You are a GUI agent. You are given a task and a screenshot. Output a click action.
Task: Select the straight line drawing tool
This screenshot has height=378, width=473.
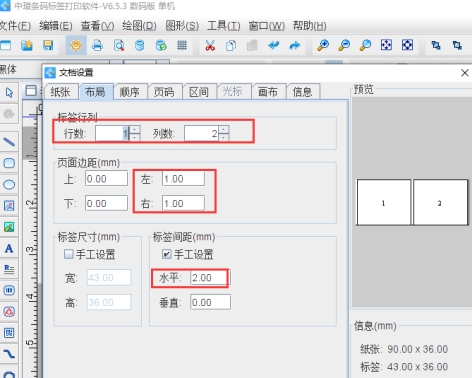click(x=9, y=142)
